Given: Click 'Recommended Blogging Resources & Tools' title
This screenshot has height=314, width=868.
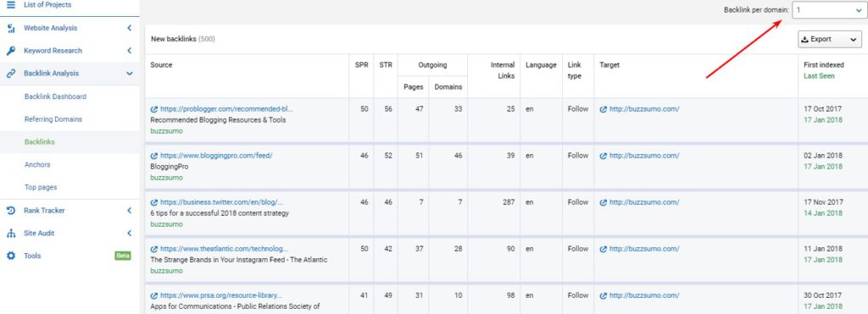Looking at the screenshot, I should click(x=218, y=120).
